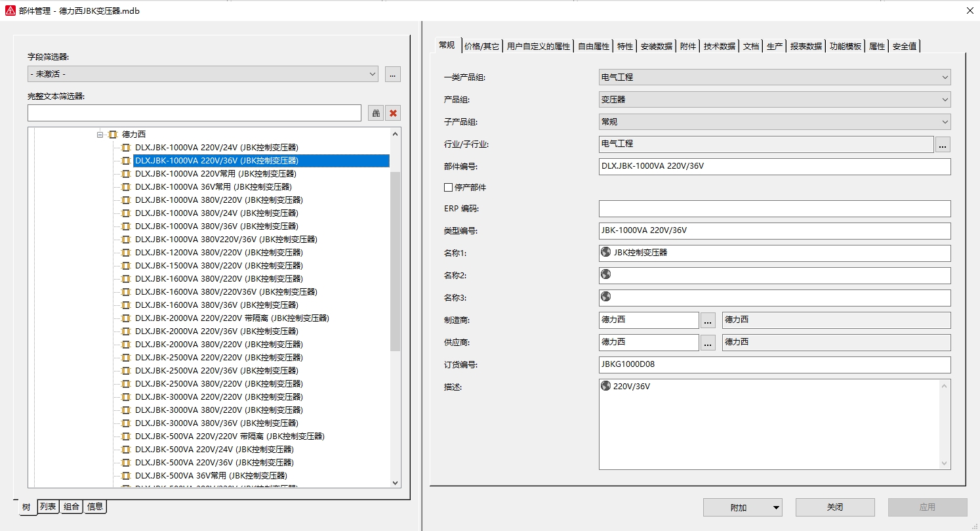The height and width of the screenshot is (531, 980).
Task: Open the 产品组 dropdown showing 变压器
Action: pos(775,100)
